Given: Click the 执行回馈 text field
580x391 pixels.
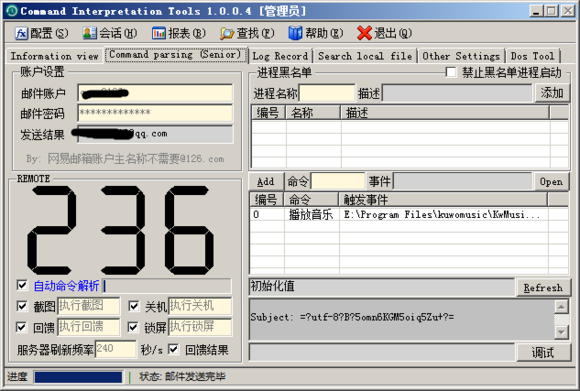Looking at the screenshot, I should coord(88,327).
